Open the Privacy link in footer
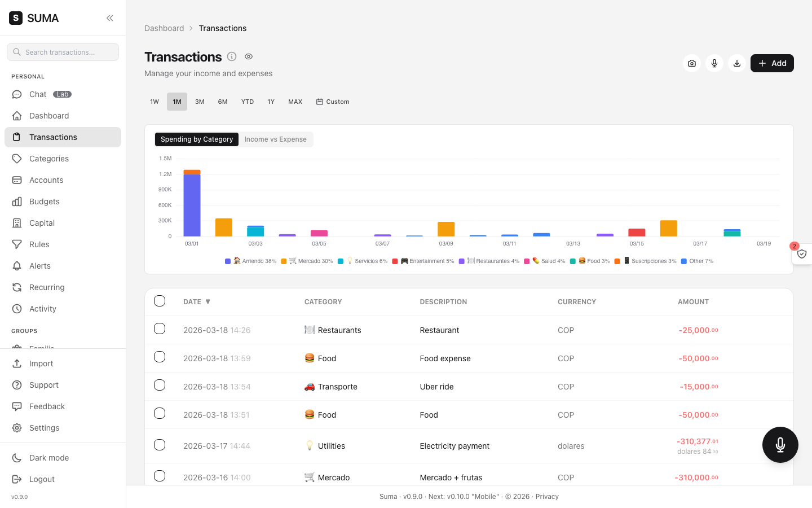This screenshot has height=508, width=812. [x=547, y=497]
